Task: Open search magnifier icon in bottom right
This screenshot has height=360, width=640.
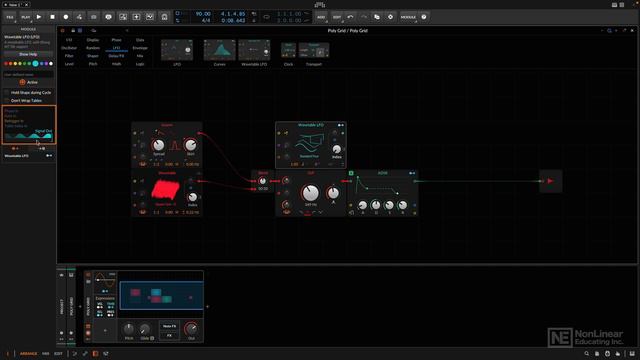Action: (587, 353)
